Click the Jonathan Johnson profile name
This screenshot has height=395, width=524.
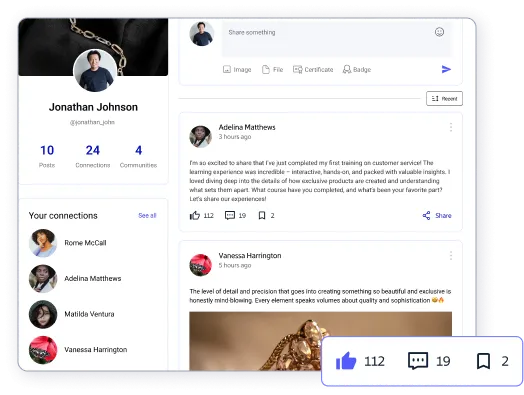coord(93,107)
